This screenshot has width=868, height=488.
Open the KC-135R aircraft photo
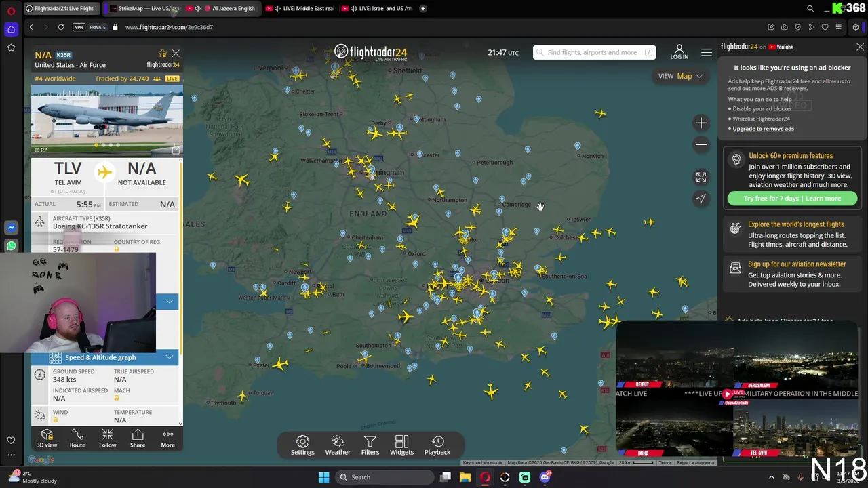click(x=106, y=119)
